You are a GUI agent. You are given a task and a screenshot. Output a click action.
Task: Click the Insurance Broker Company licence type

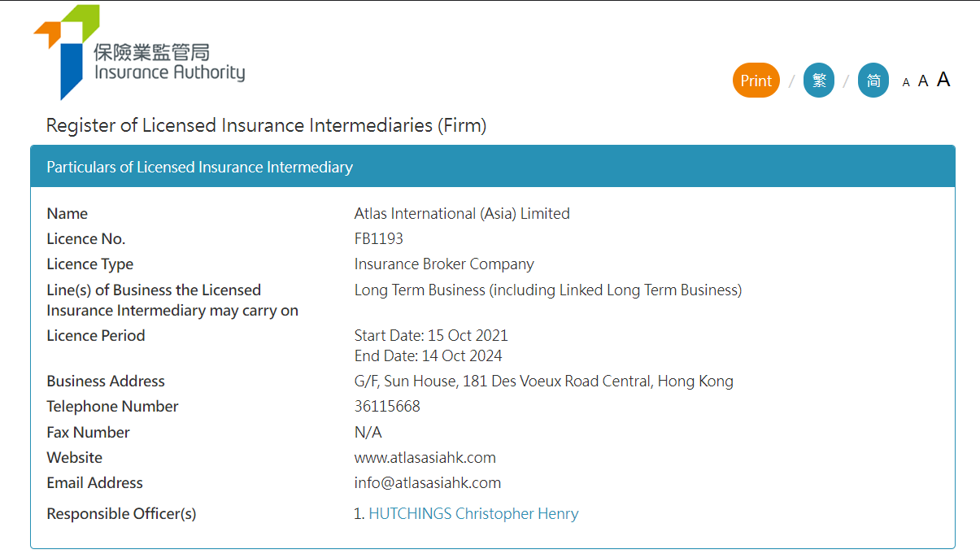[x=444, y=264]
